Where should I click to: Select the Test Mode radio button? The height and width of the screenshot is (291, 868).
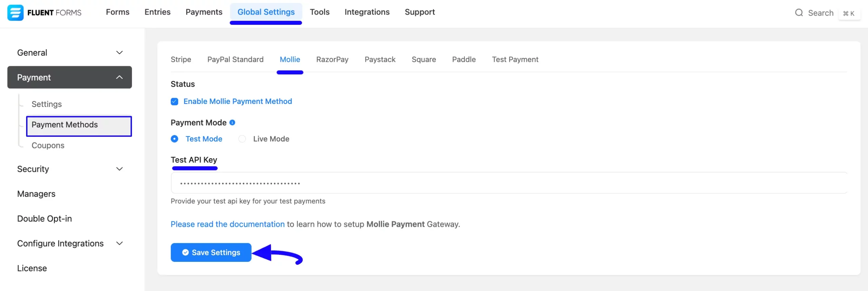175,139
